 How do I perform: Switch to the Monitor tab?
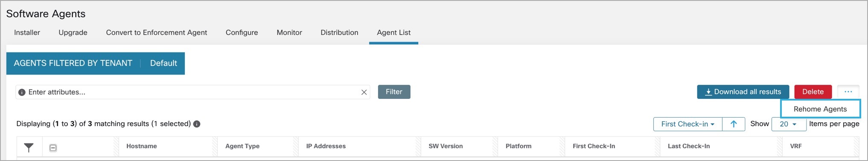click(x=289, y=32)
